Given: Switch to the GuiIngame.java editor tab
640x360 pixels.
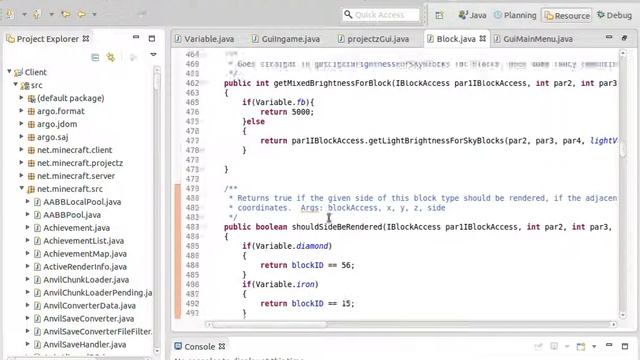Looking at the screenshot, I should coord(286,39).
